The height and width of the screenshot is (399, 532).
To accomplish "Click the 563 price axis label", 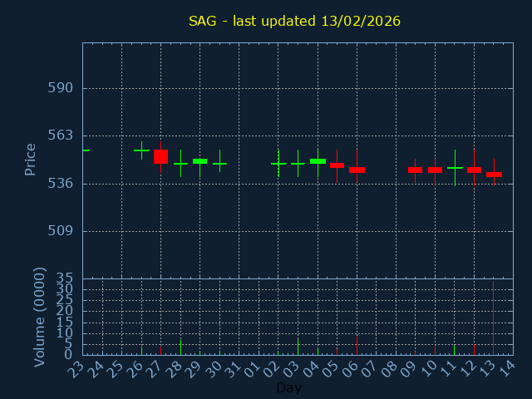I will tap(60, 135).
